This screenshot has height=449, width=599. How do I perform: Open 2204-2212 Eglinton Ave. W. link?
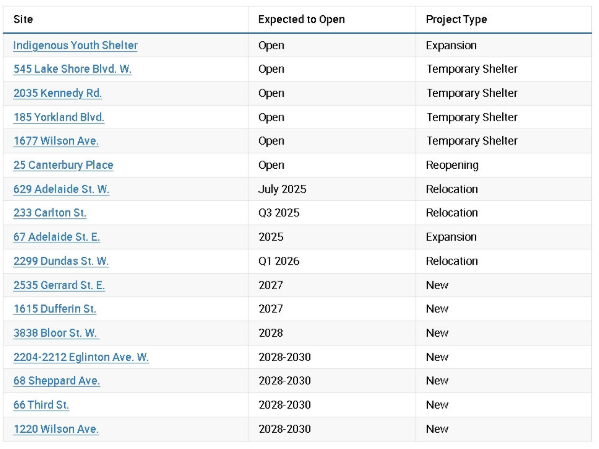pyautogui.click(x=81, y=357)
